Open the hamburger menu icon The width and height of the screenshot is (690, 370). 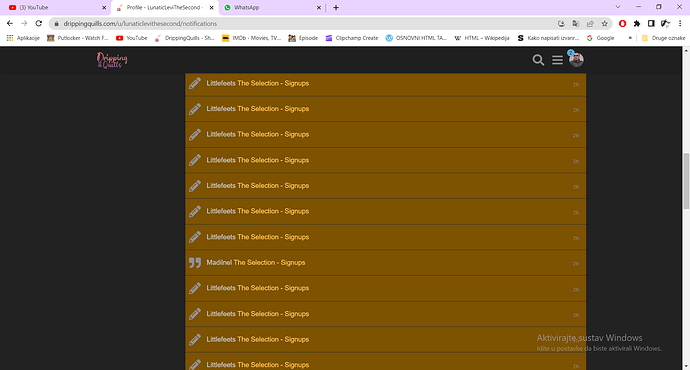coord(558,60)
